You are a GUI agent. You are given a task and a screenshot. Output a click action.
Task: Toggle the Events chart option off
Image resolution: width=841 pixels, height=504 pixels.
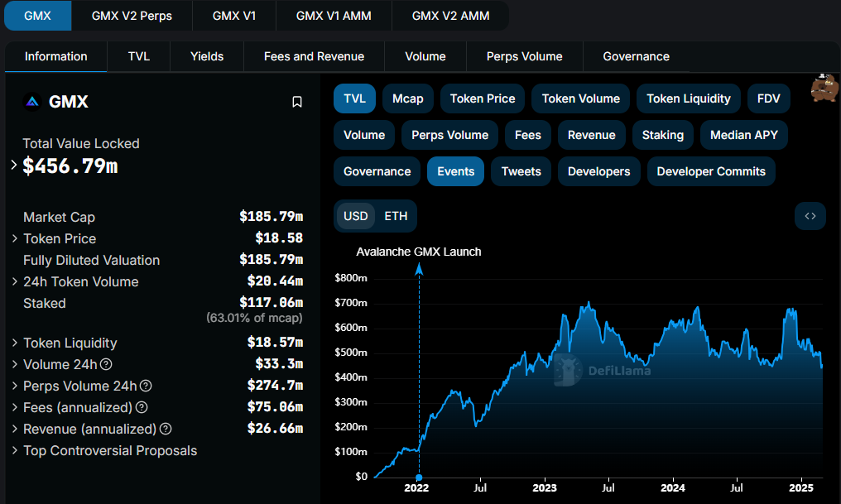[x=455, y=171]
